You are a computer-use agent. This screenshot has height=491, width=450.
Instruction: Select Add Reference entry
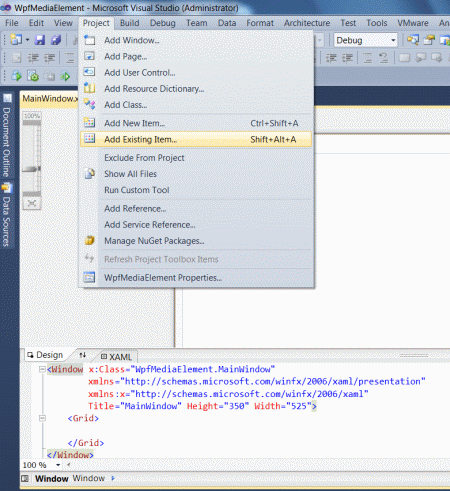pos(196,209)
